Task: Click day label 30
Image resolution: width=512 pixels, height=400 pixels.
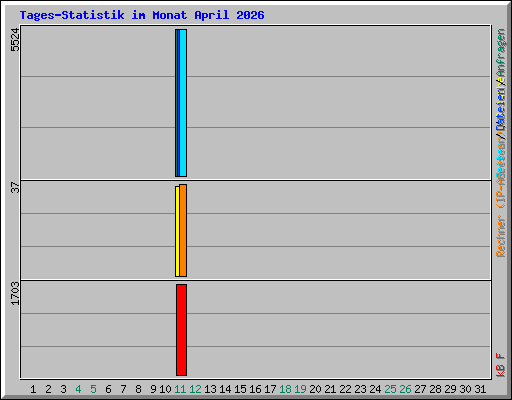Action: click(x=465, y=389)
